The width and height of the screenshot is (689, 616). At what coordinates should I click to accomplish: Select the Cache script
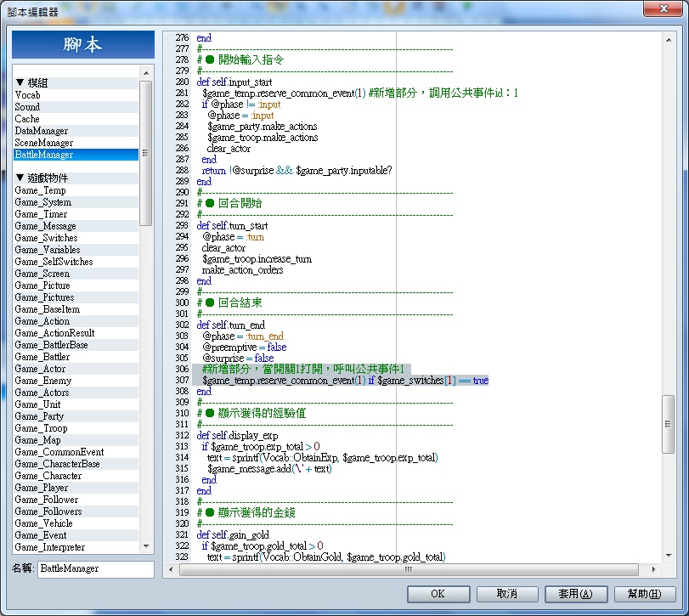[x=76, y=119]
